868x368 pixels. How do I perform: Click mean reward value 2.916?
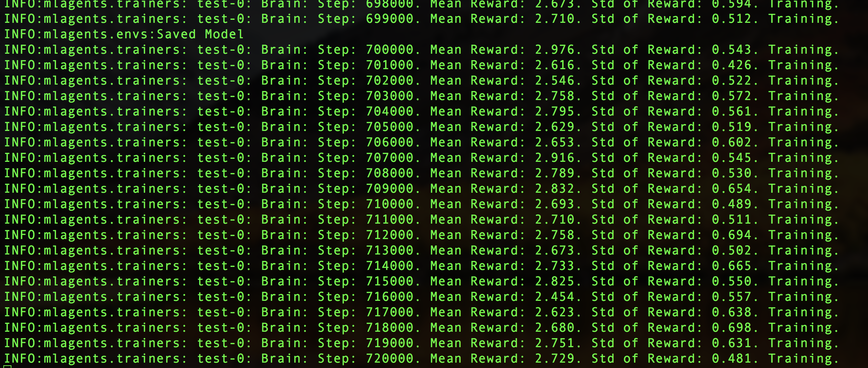pyautogui.click(x=555, y=158)
